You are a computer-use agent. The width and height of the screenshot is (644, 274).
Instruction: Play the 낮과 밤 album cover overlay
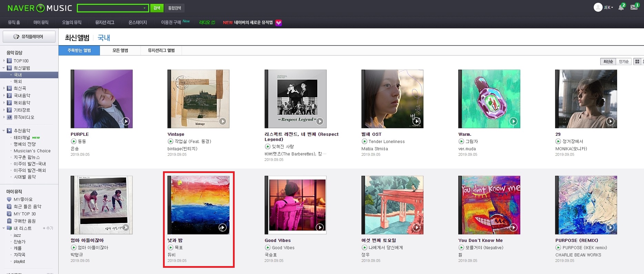(x=223, y=227)
